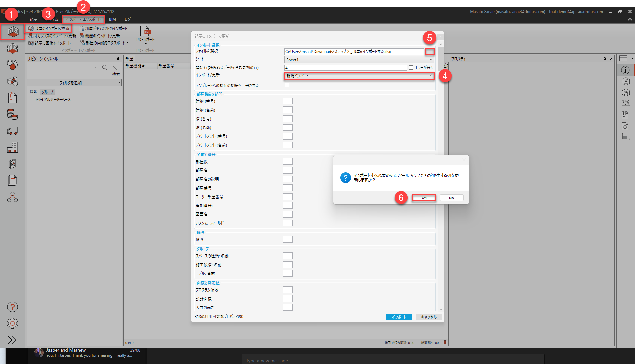Switch to the グループ tab
The height and width of the screenshot is (364, 635).
(48, 92)
